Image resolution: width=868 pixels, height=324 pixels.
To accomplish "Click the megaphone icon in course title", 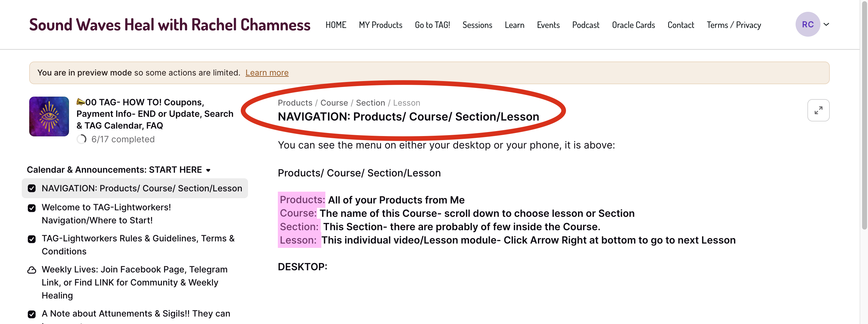I will [x=80, y=102].
